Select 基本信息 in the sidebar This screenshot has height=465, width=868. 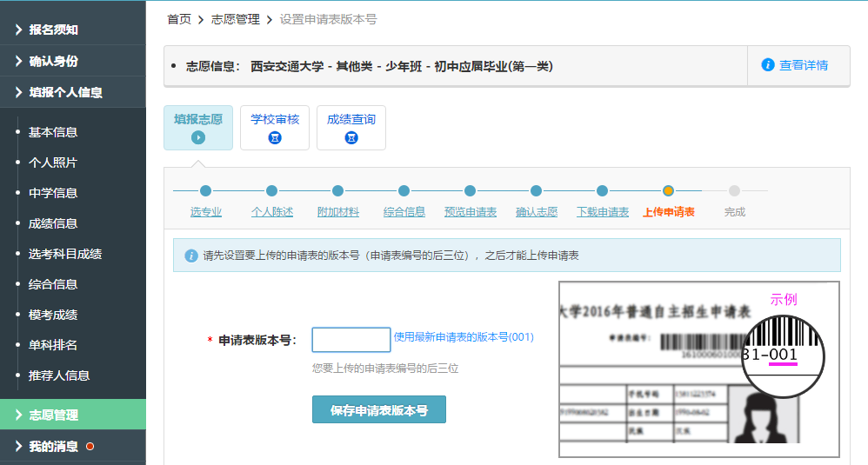53,132
